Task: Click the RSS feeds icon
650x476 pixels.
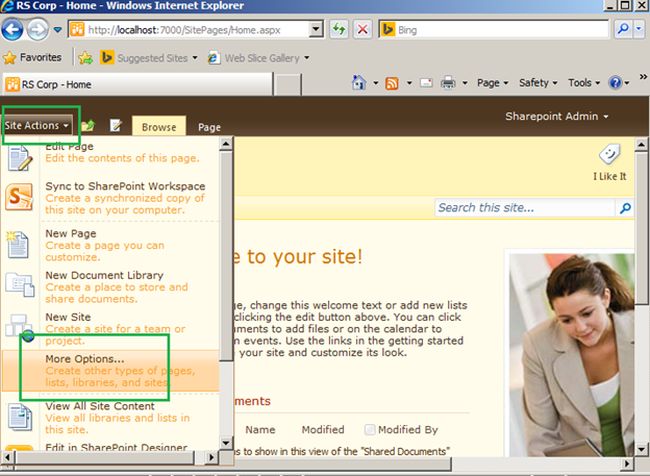Action: (392, 83)
